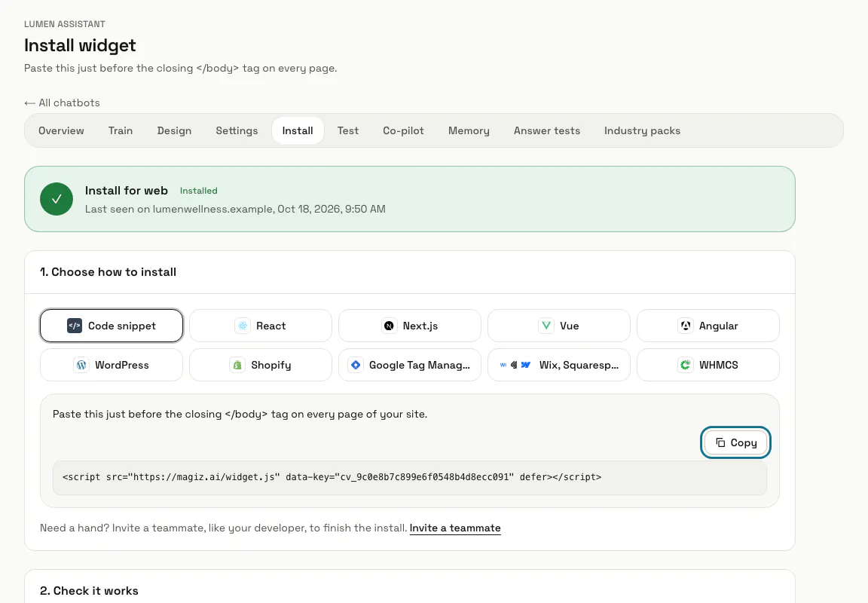Open the Overview tab
868x603 pixels.
[62, 130]
